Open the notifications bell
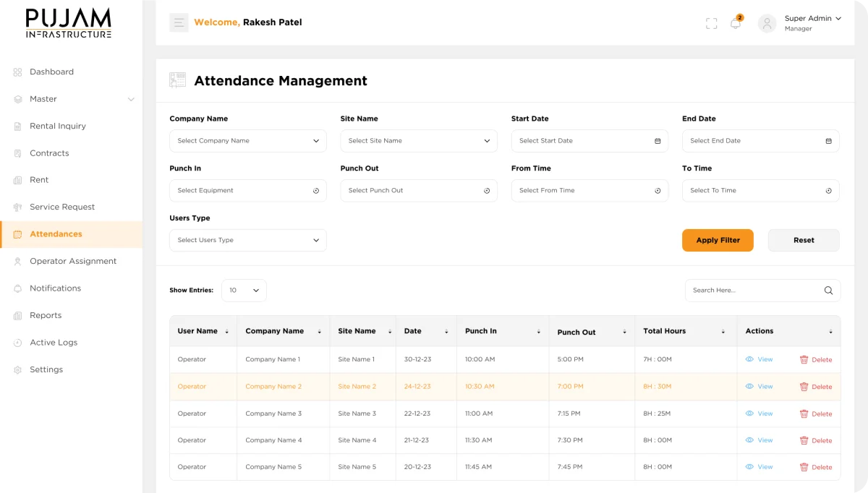This screenshot has height=493, width=868. point(736,22)
